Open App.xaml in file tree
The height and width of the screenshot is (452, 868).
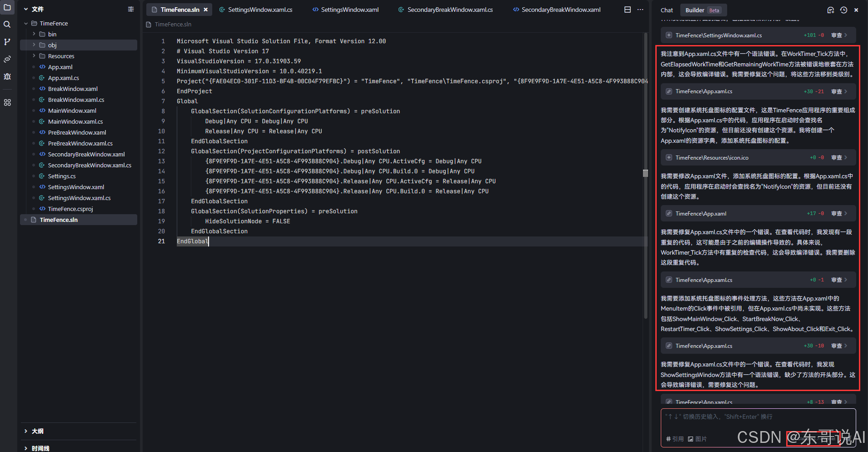[60, 67]
